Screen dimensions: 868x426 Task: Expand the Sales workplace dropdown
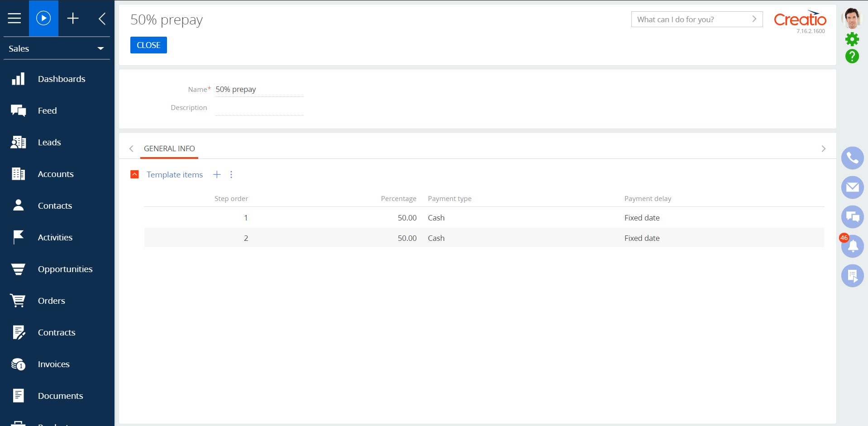click(x=100, y=48)
